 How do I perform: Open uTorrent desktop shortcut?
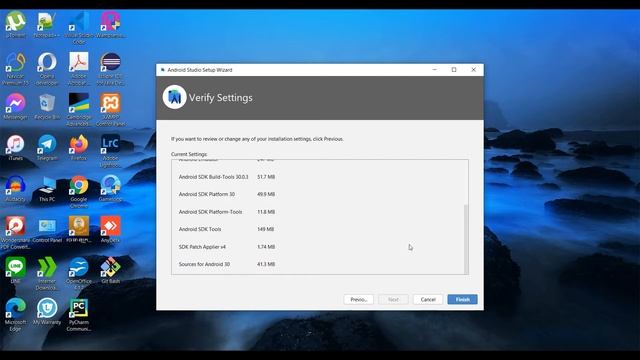(x=16, y=25)
